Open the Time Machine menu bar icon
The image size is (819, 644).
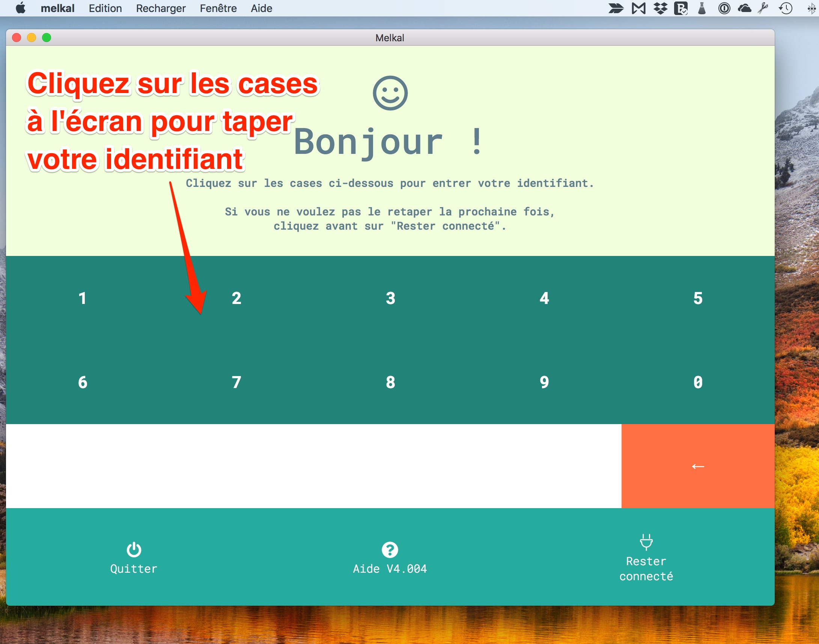[x=786, y=8]
